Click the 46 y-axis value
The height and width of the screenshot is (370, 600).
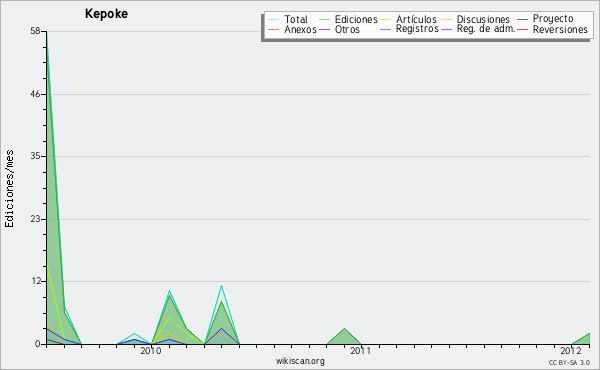pyautogui.click(x=35, y=94)
